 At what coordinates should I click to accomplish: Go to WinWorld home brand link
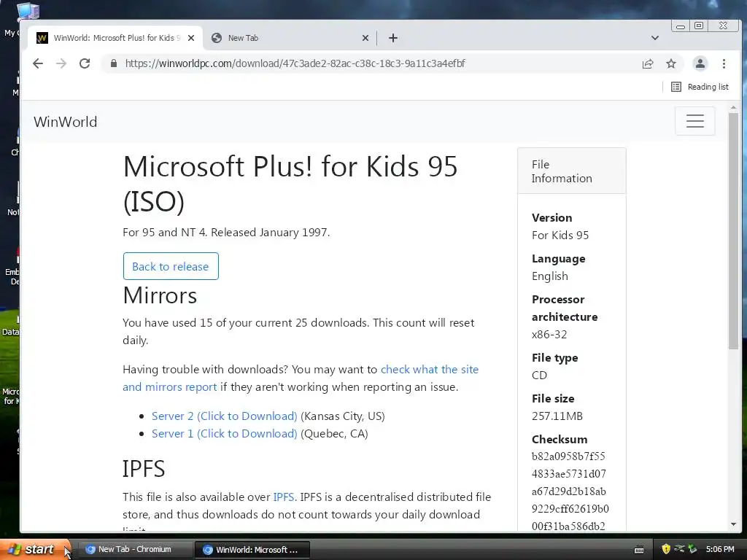[x=65, y=122]
